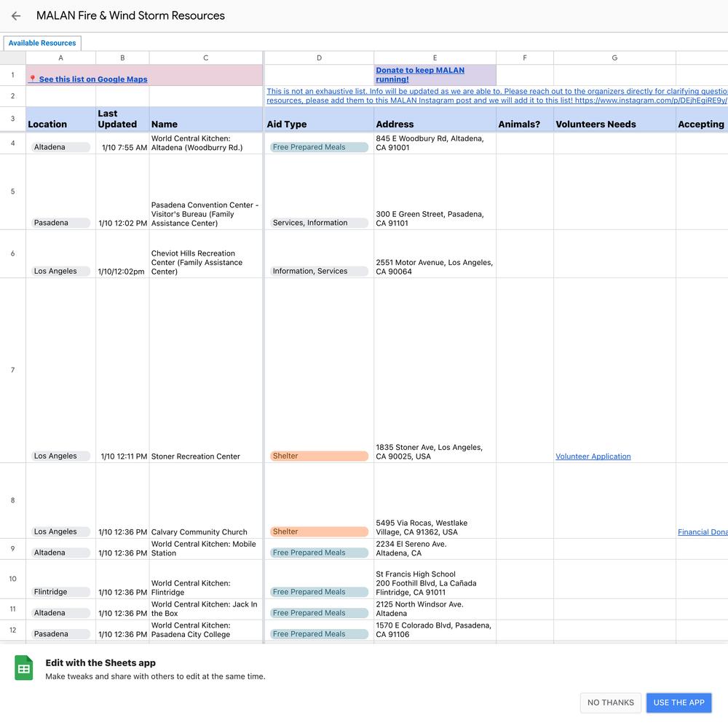The width and height of the screenshot is (728, 728).
Task: Go back using the arrow icon
Action: 16,16
